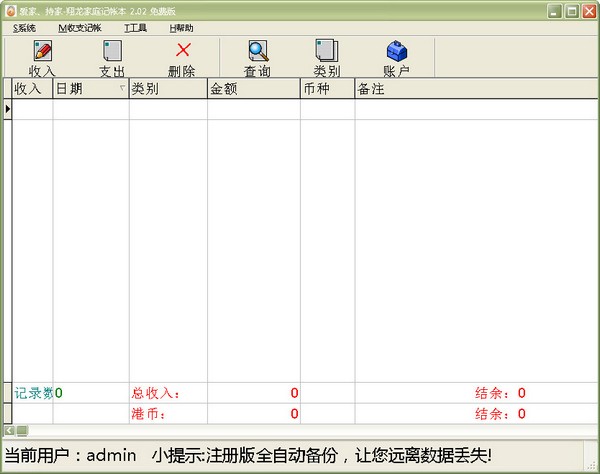Maximize the application window

572,11
